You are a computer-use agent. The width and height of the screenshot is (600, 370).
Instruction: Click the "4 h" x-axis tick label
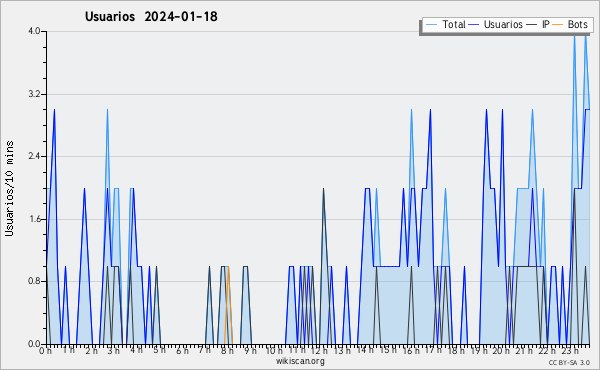tap(136, 350)
